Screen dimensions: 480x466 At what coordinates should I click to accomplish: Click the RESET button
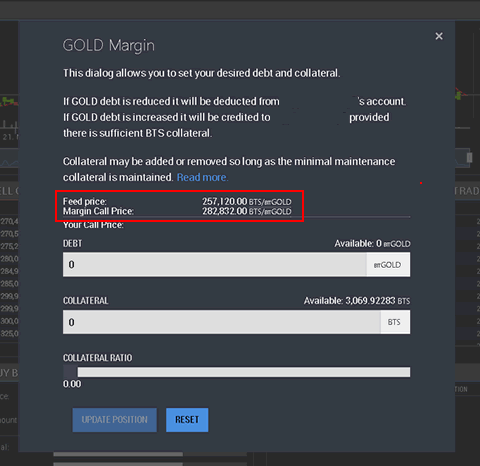click(x=187, y=420)
